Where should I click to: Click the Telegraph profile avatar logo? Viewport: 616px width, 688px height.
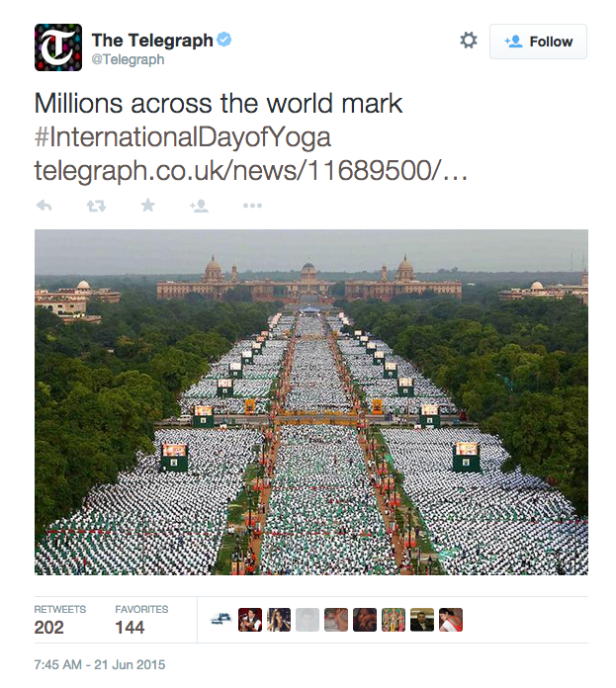tap(58, 47)
